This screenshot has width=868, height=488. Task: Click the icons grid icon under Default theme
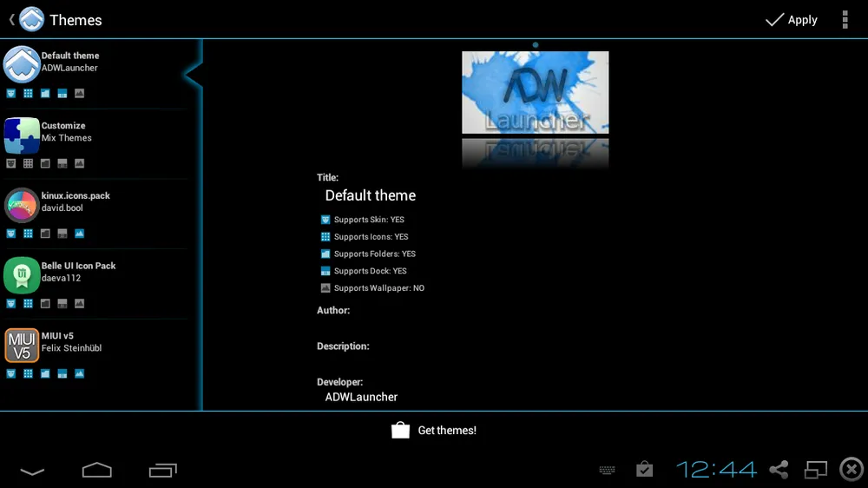(x=29, y=93)
